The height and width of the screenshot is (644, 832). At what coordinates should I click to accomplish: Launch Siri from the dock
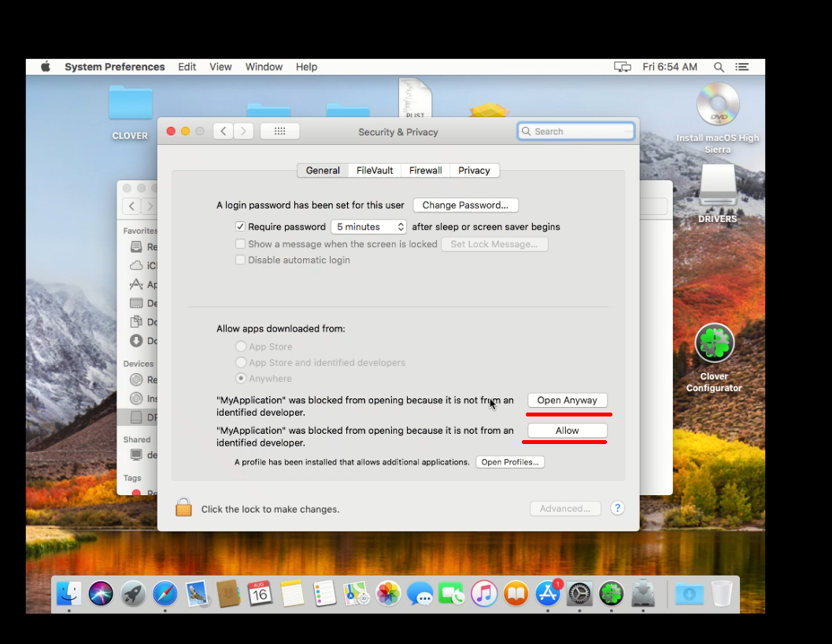[x=101, y=593]
